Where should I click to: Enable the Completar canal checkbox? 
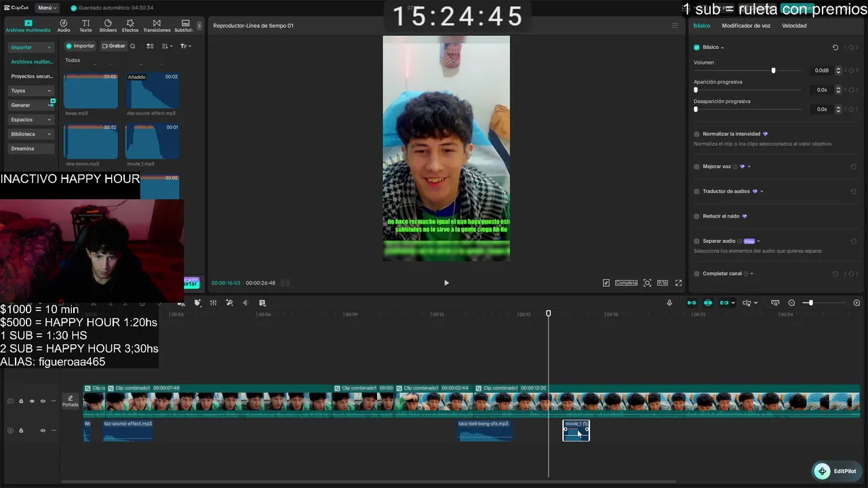696,274
